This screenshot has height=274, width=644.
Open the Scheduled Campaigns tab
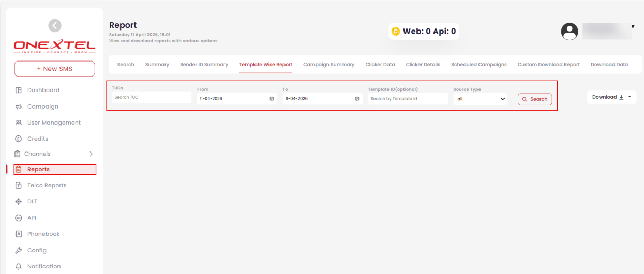(x=479, y=65)
